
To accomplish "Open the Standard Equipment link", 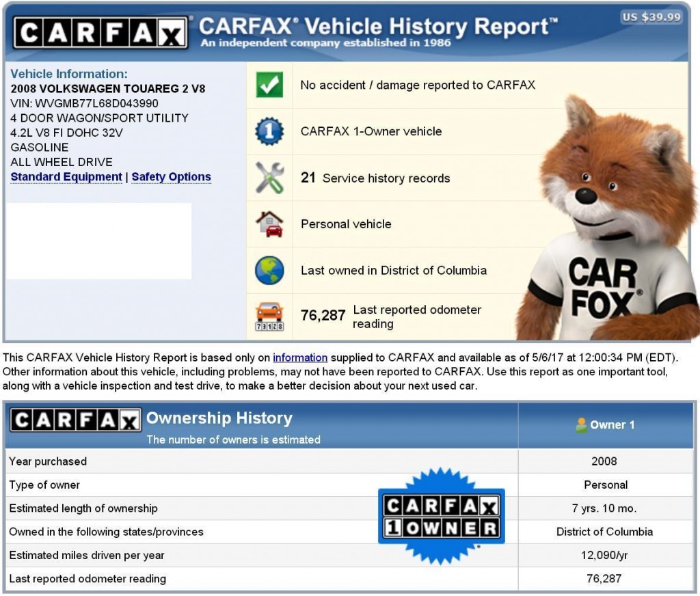I will [x=66, y=177].
